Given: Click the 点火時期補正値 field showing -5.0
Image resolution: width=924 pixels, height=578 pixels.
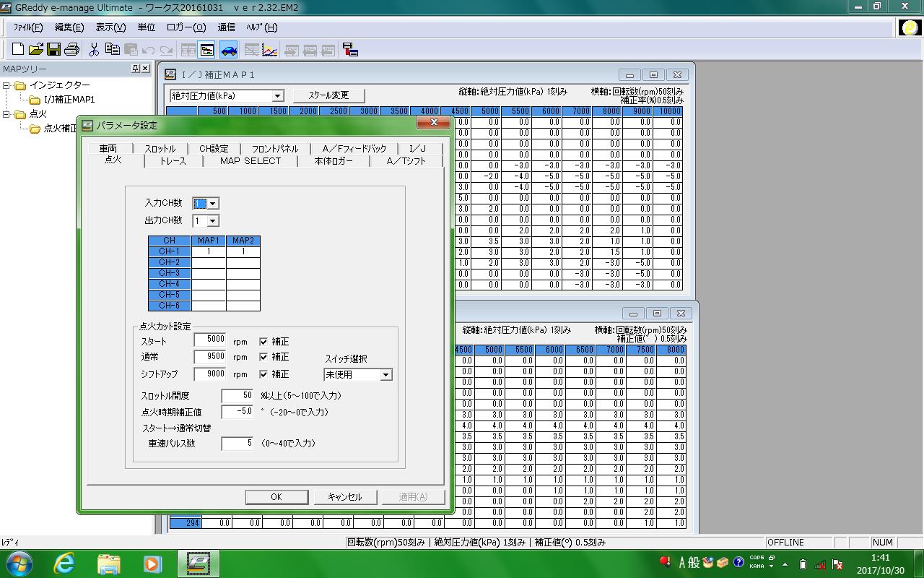Looking at the screenshot, I should point(237,412).
